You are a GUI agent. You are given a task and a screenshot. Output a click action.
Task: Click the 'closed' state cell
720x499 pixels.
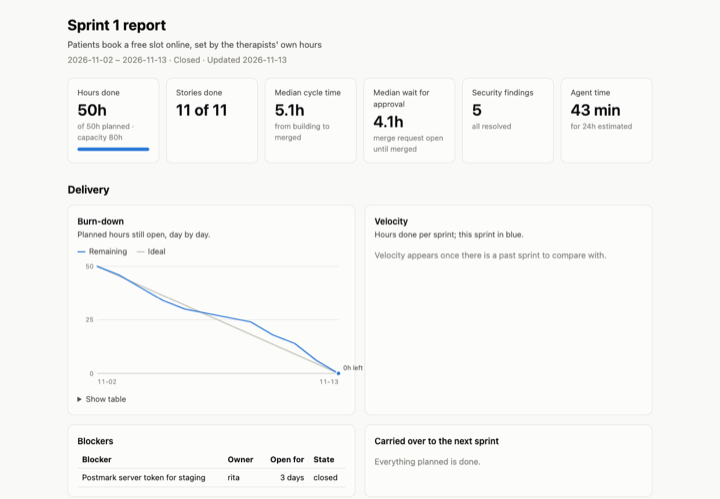pyautogui.click(x=326, y=477)
